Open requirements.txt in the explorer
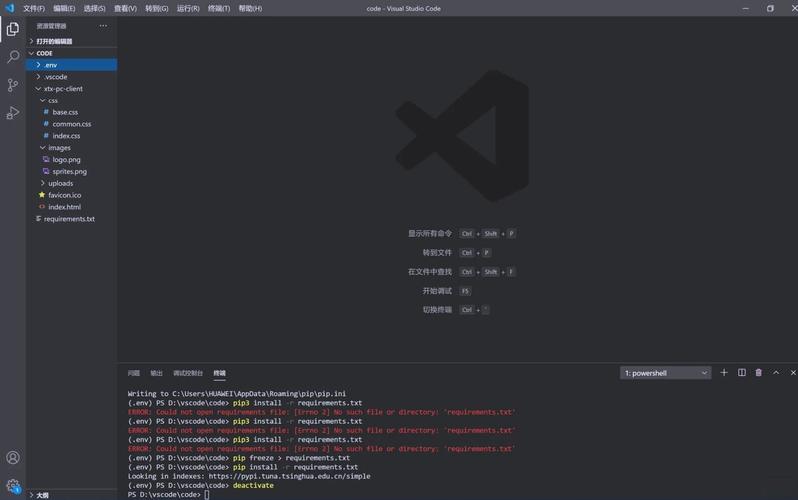798x500 pixels. click(69, 219)
